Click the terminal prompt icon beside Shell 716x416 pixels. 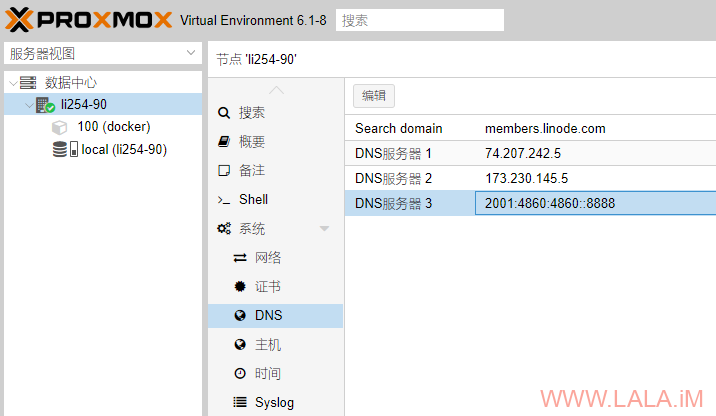click(x=224, y=200)
